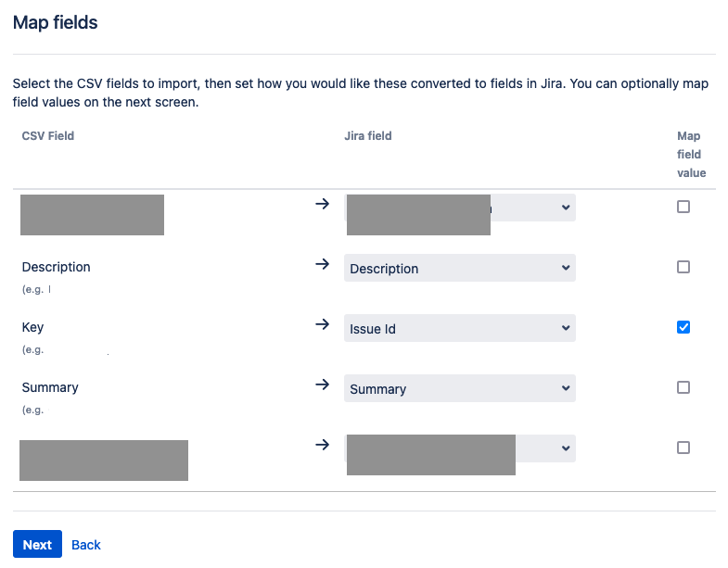
Task: Enable Map field value for Description
Action: pyautogui.click(x=683, y=267)
